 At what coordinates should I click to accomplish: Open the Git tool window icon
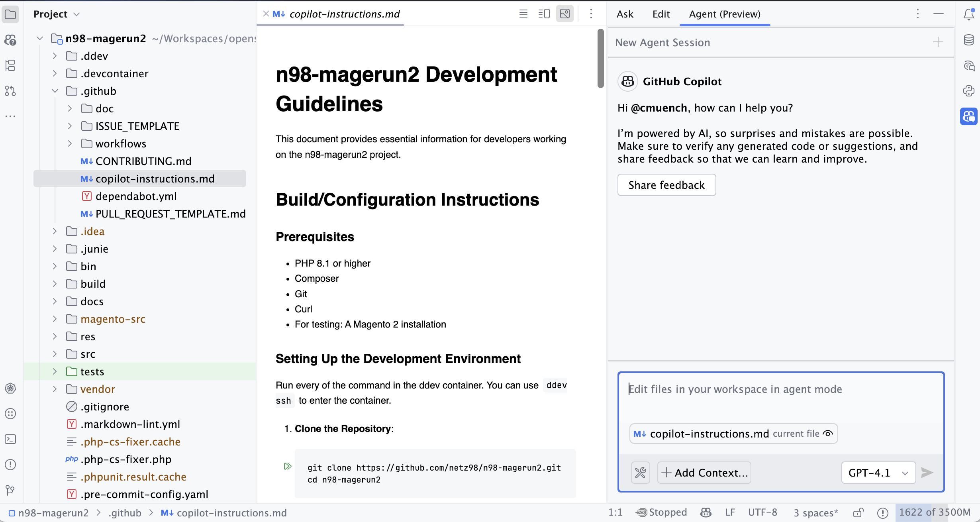(10, 490)
